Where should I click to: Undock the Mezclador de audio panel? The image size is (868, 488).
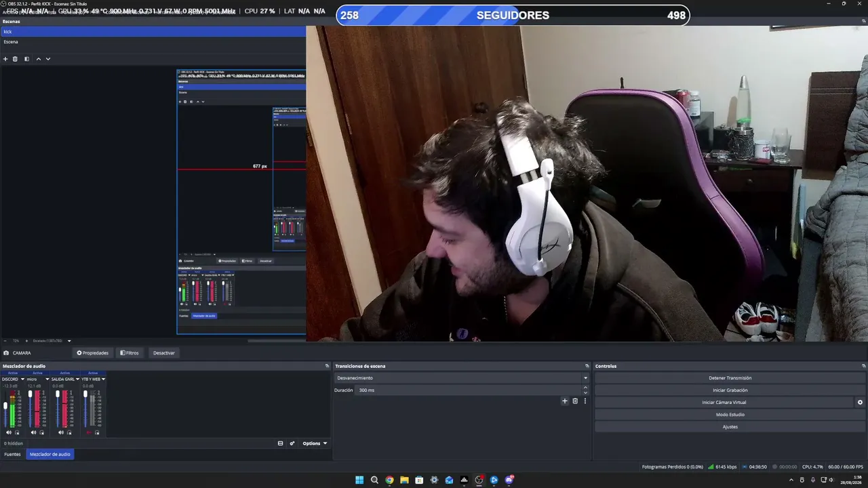327,366
